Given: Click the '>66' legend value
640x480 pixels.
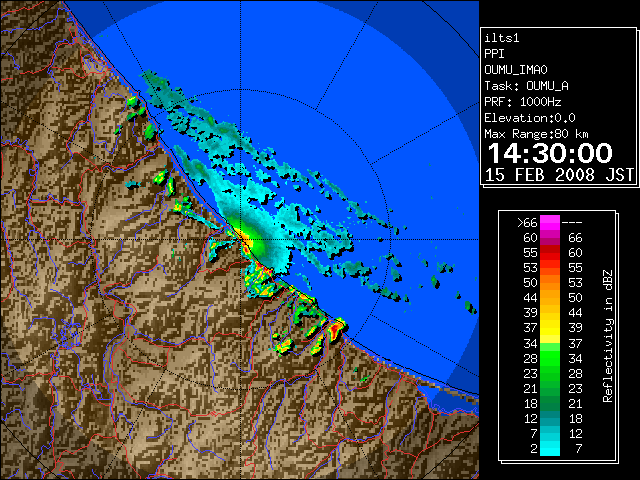Looking at the screenshot, I should (527, 223).
